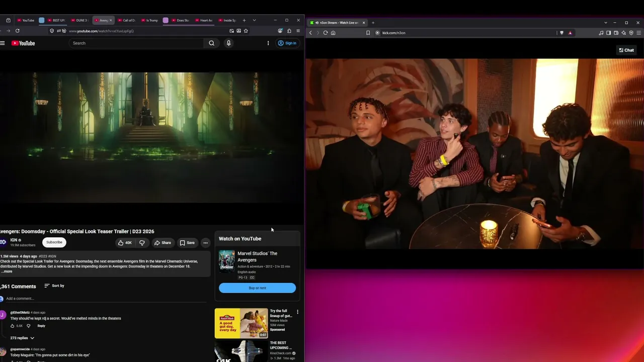The image size is (644, 362).
Task: Open the comments Sort by dropdown
Action: 54,286
